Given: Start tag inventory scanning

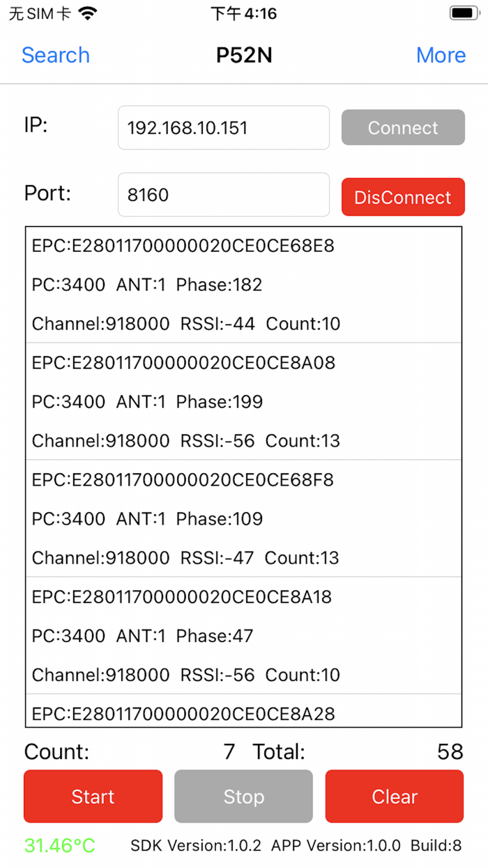Looking at the screenshot, I should coord(93,796).
